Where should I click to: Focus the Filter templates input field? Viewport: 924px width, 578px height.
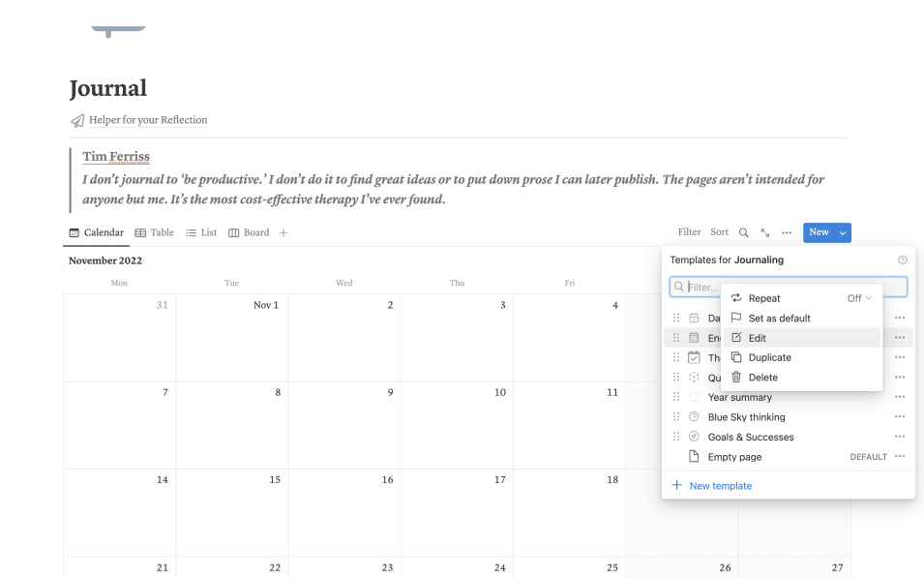[789, 287]
